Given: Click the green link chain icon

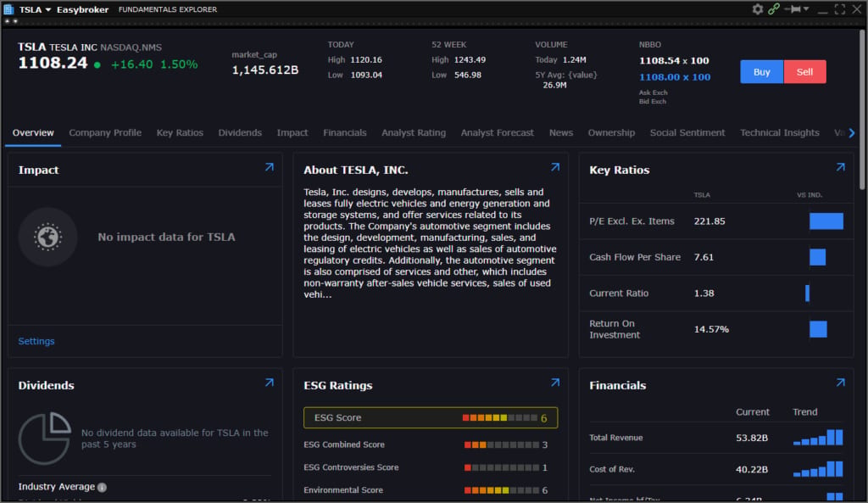Looking at the screenshot, I should 774,8.
